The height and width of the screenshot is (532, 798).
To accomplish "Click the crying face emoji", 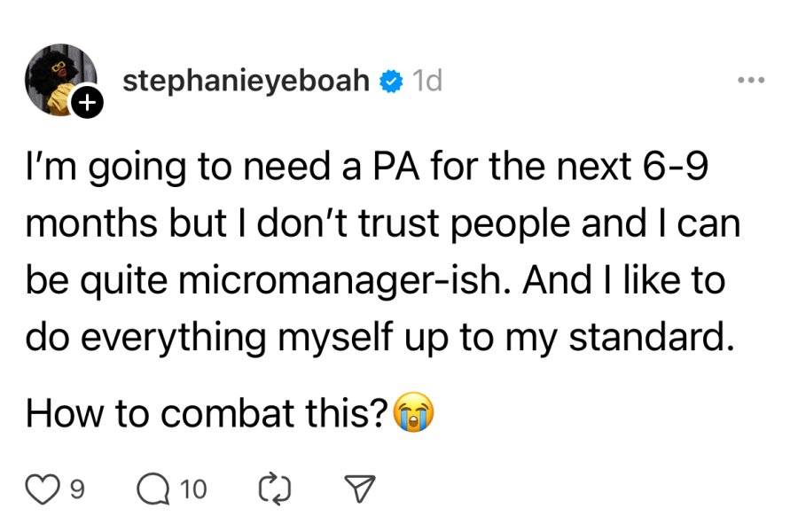I will click(x=415, y=411).
